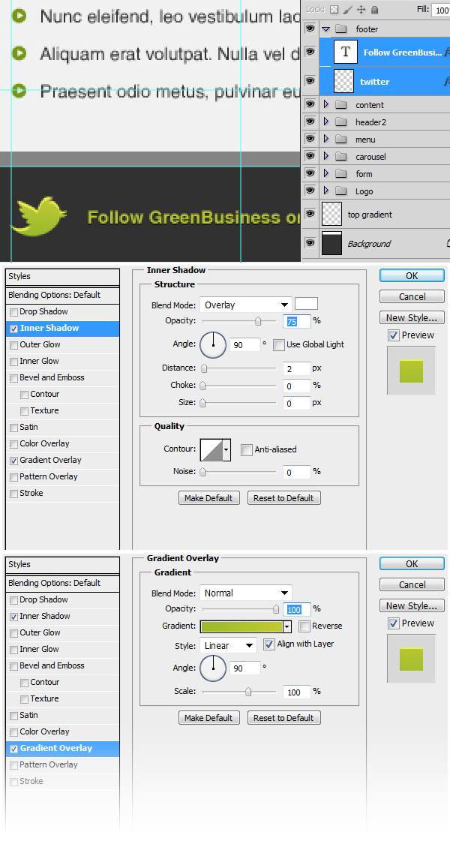
Task: Open the Linear style dropdown
Action: 227,645
